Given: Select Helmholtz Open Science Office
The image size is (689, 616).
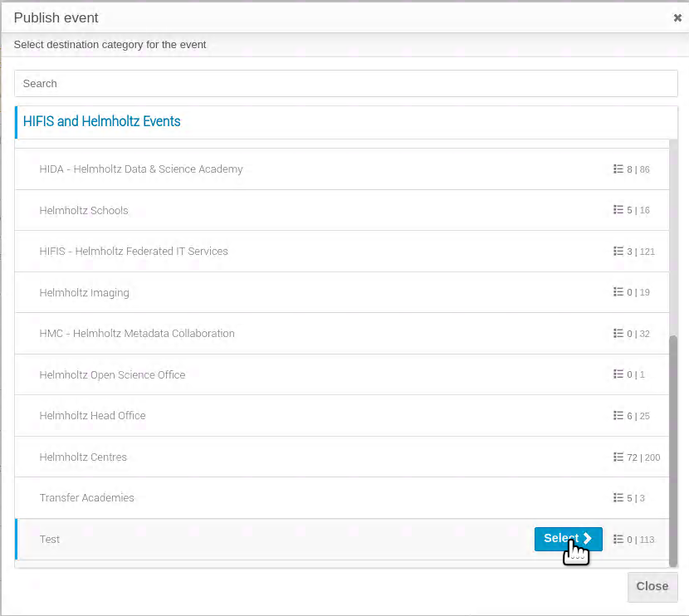Looking at the screenshot, I should click(342, 374).
